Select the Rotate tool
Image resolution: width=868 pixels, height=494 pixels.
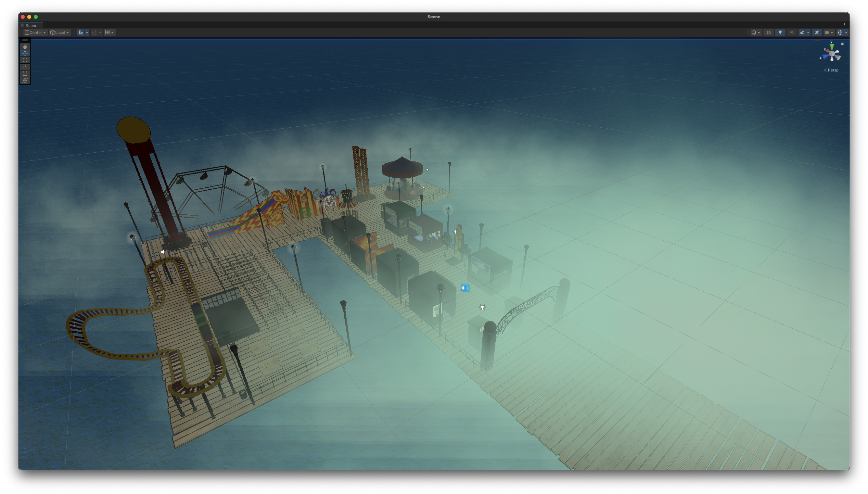click(25, 60)
